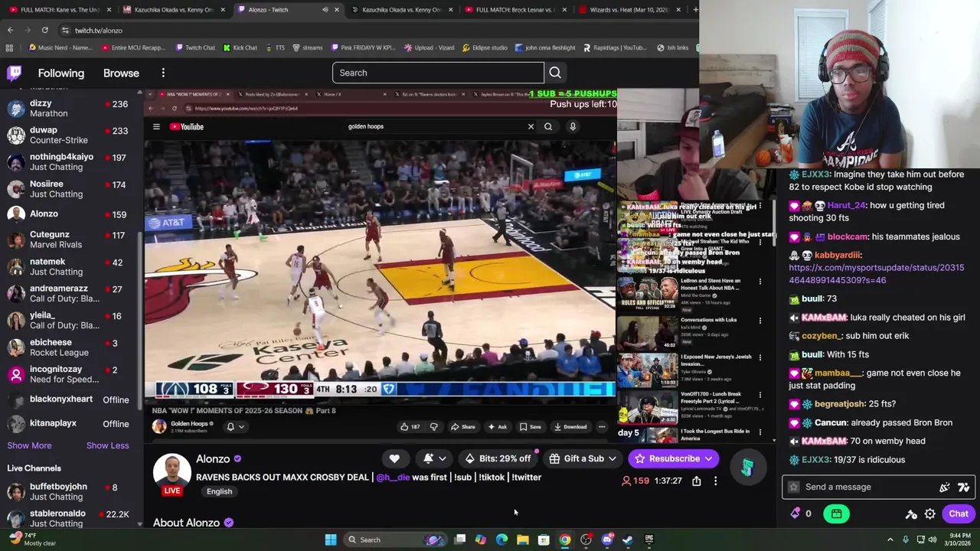Click viewer count 159 under stream
The width and height of the screenshot is (980, 551).
tap(637, 481)
